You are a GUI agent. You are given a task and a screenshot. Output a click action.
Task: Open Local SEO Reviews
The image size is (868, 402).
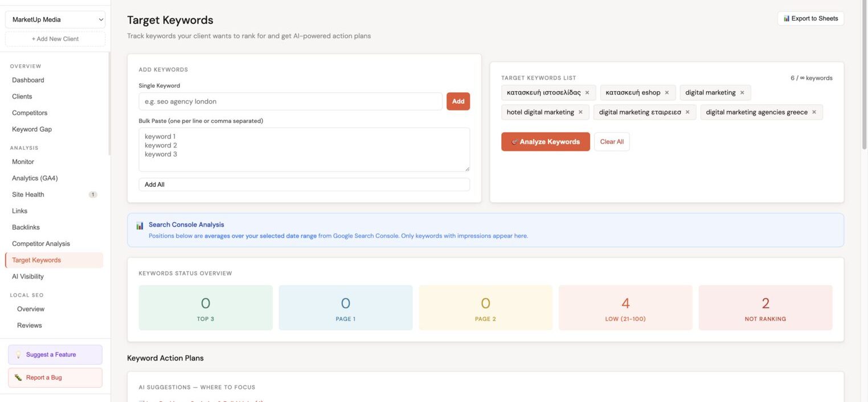(30, 326)
